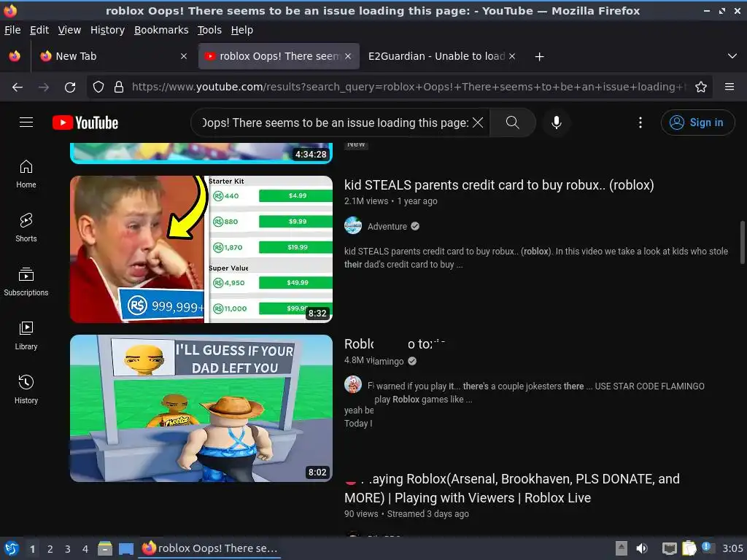Open the file manager taskbar icon
747x560 pixels.
(105, 548)
